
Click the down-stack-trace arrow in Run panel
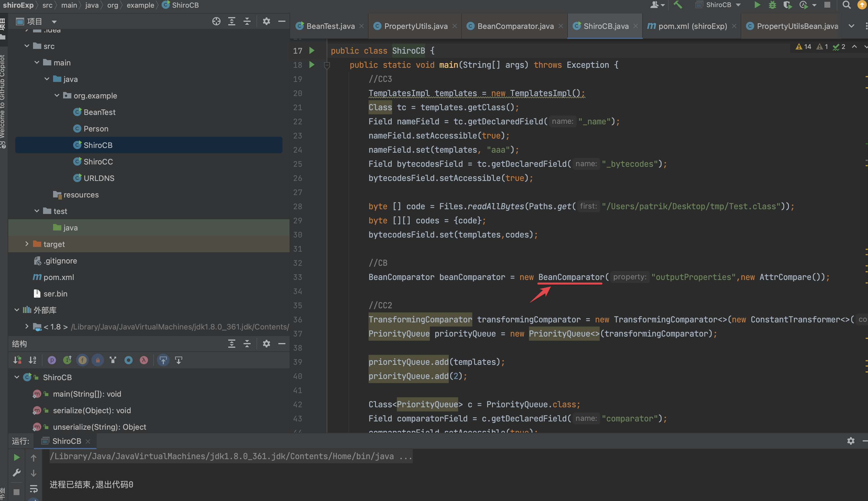click(33, 473)
